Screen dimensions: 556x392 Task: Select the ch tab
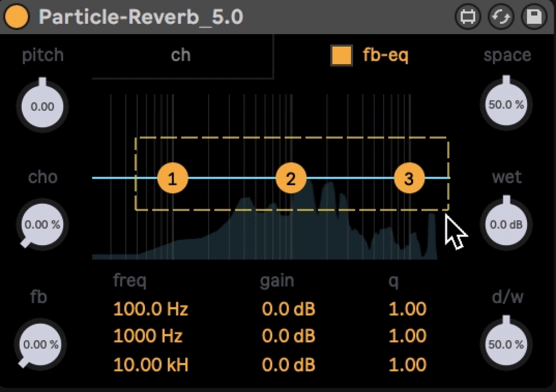click(x=181, y=55)
